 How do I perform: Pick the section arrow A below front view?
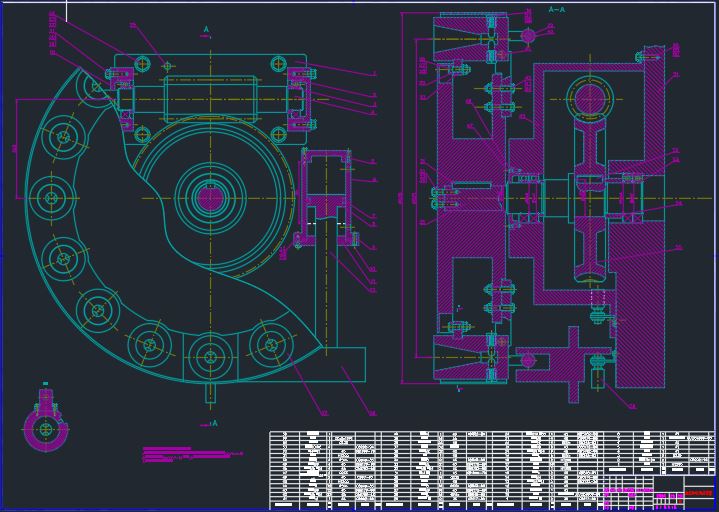[210, 424]
